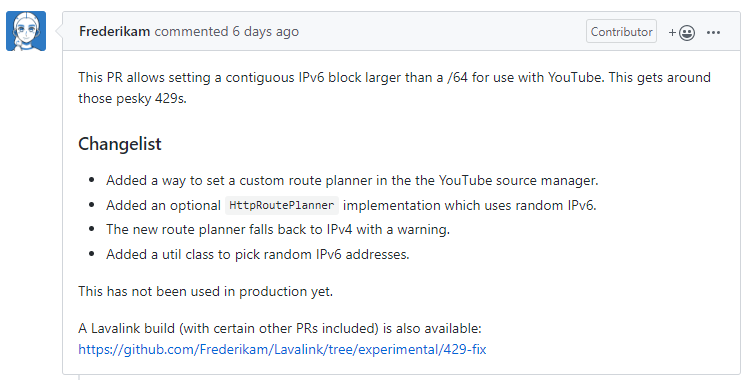The width and height of the screenshot is (747, 380).
Task: Click the 'not been used in production' sentence
Action: [x=205, y=291]
